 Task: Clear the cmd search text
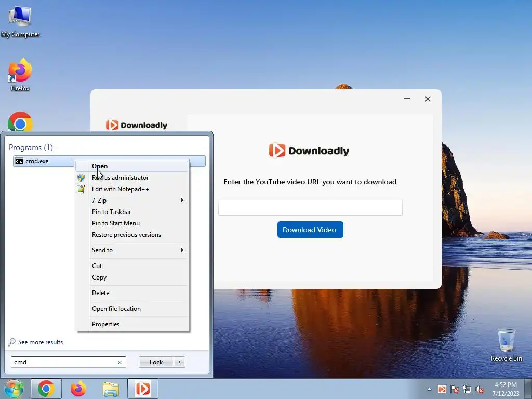click(119, 362)
